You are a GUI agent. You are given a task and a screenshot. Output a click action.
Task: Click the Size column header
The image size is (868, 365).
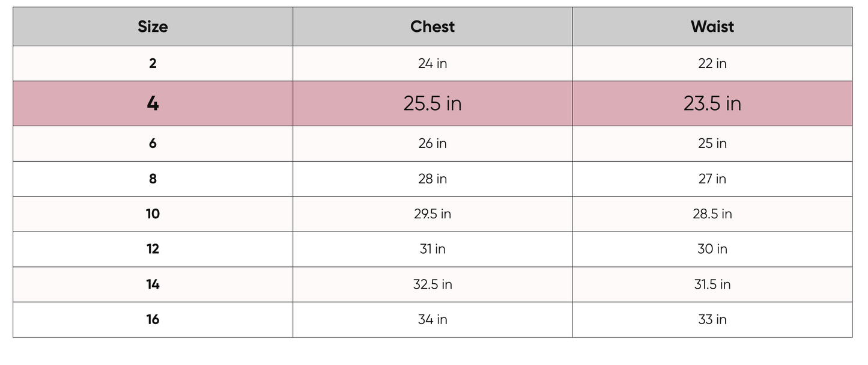tap(153, 26)
